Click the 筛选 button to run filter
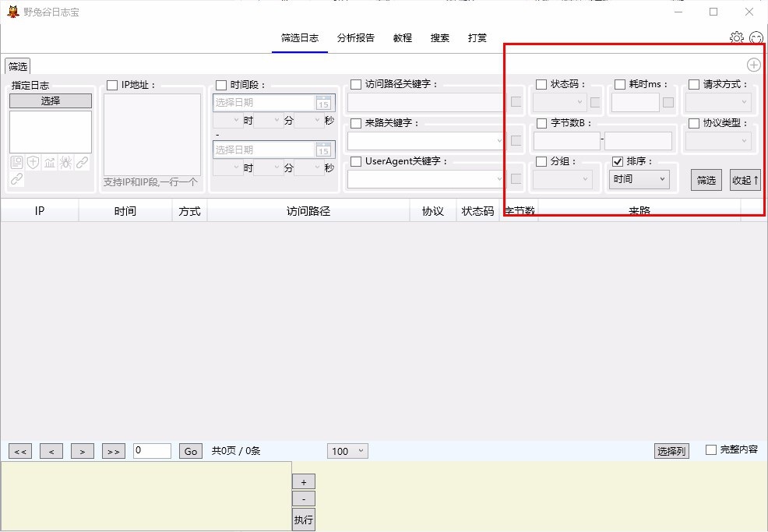 706,180
